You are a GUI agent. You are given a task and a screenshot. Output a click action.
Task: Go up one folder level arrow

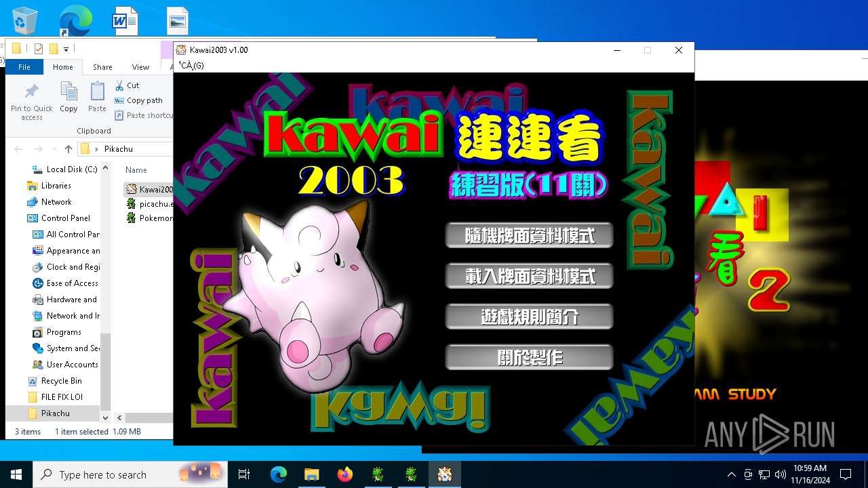click(68, 149)
